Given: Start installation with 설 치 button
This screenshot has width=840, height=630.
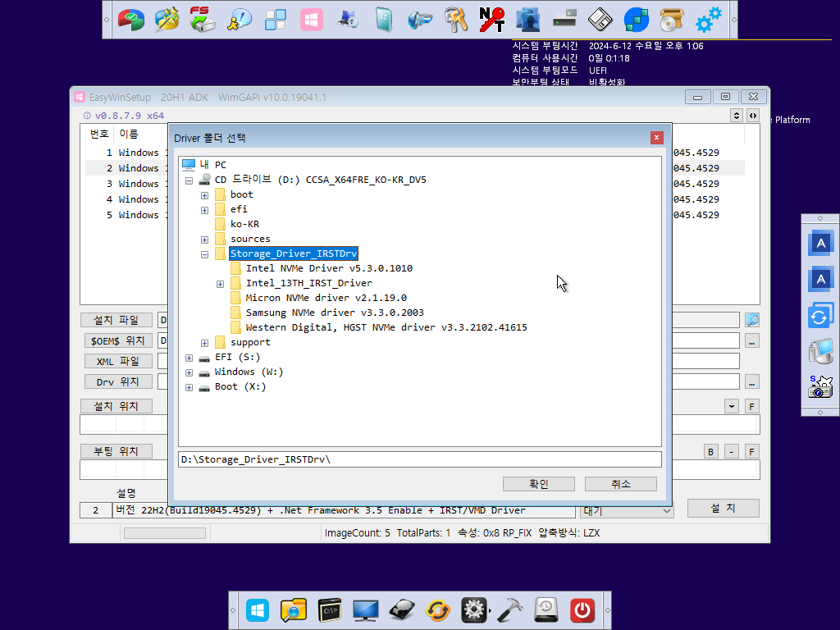Looking at the screenshot, I should click(x=724, y=508).
